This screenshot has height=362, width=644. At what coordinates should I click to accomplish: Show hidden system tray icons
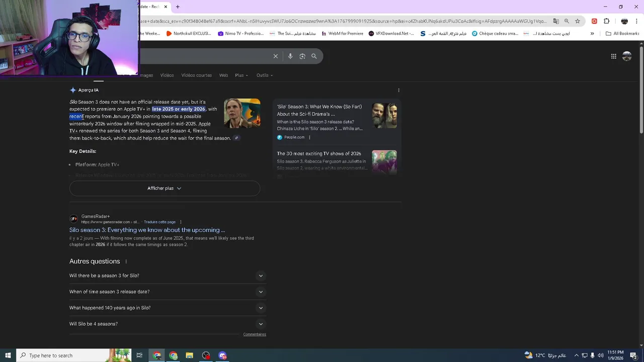(577, 355)
